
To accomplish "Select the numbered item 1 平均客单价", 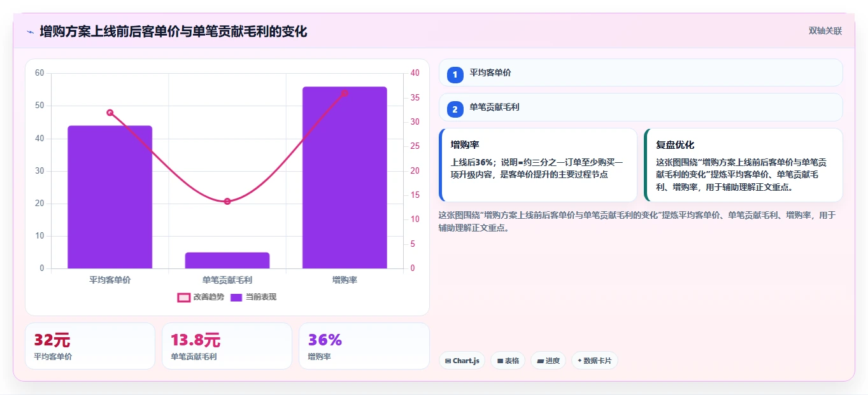I will (x=641, y=73).
